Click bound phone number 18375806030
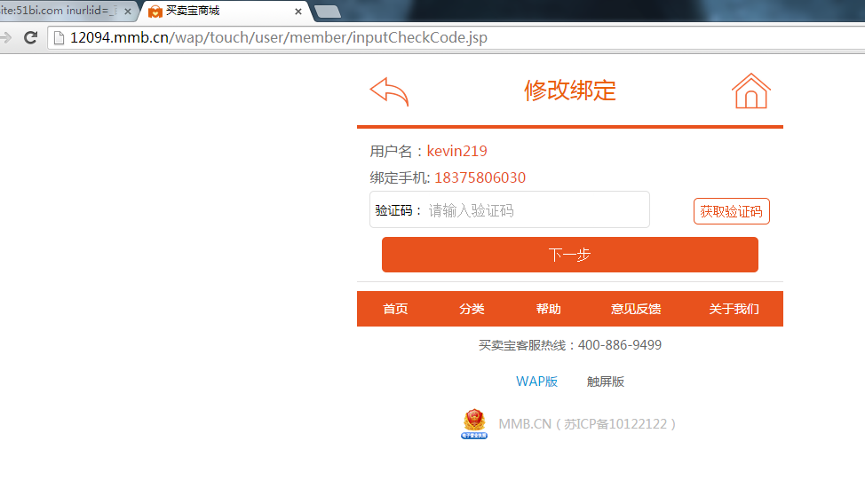This screenshot has width=865, height=504. coord(480,177)
